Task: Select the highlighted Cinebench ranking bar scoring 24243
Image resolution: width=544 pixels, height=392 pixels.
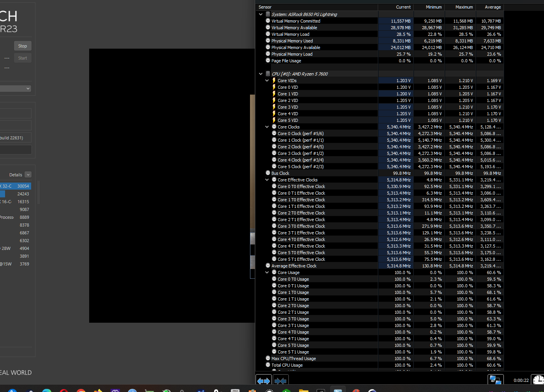Action: click(16, 194)
